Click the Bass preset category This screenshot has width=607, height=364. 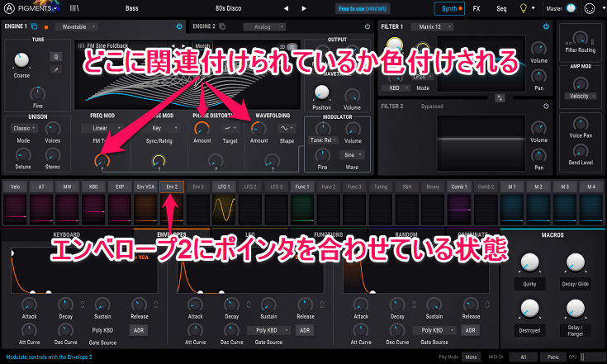coord(131,8)
